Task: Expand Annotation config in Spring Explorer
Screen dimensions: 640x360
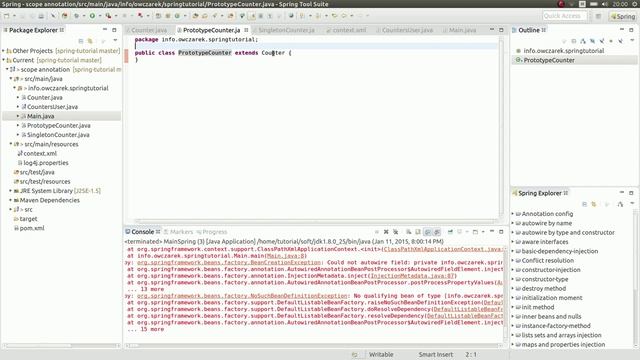Action: click(x=513, y=214)
